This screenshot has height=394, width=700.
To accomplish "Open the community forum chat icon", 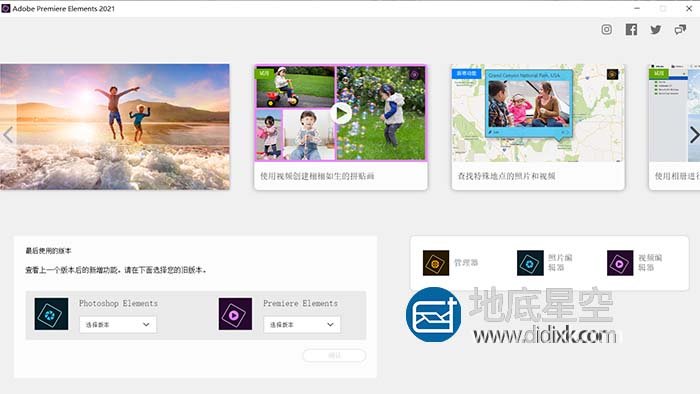I will (680, 29).
